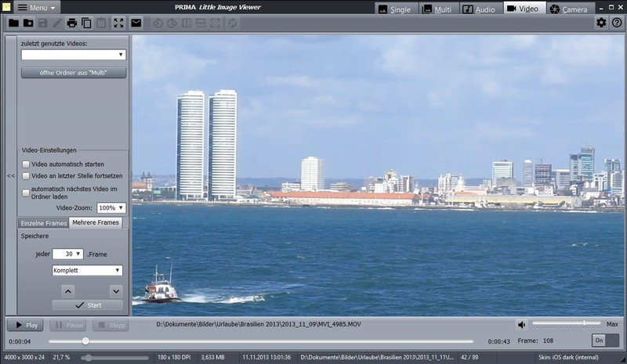Click the crop selection icon
Viewport: 627px width, 364px height.
[215, 23]
